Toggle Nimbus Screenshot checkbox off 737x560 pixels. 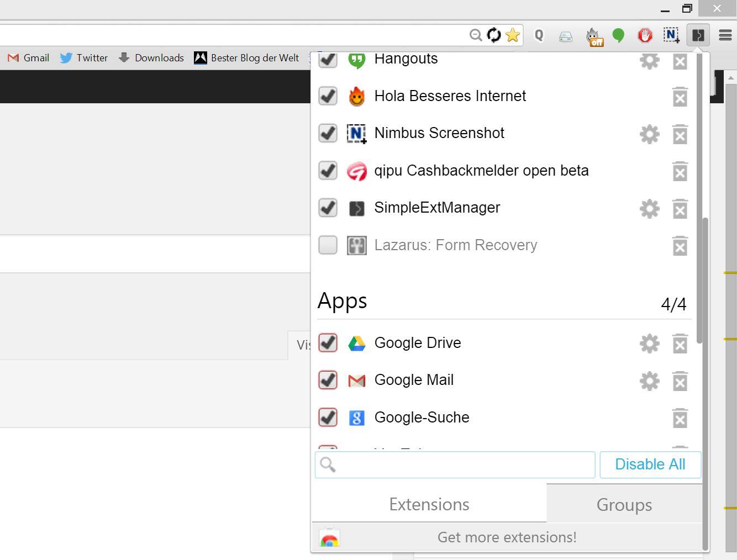pyautogui.click(x=328, y=133)
